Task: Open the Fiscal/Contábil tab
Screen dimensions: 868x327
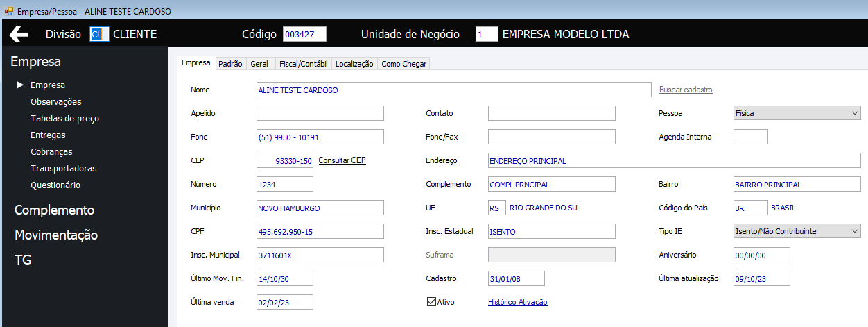Action: point(302,64)
